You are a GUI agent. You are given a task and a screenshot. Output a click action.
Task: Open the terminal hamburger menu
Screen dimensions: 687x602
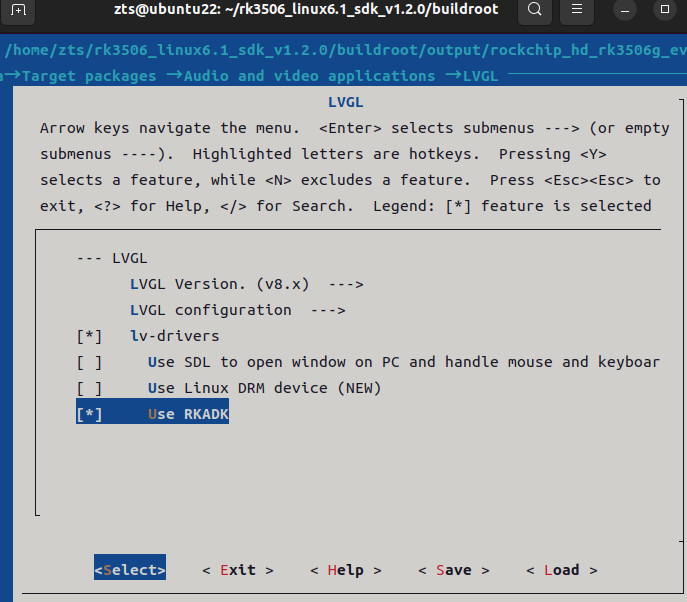point(577,9)
